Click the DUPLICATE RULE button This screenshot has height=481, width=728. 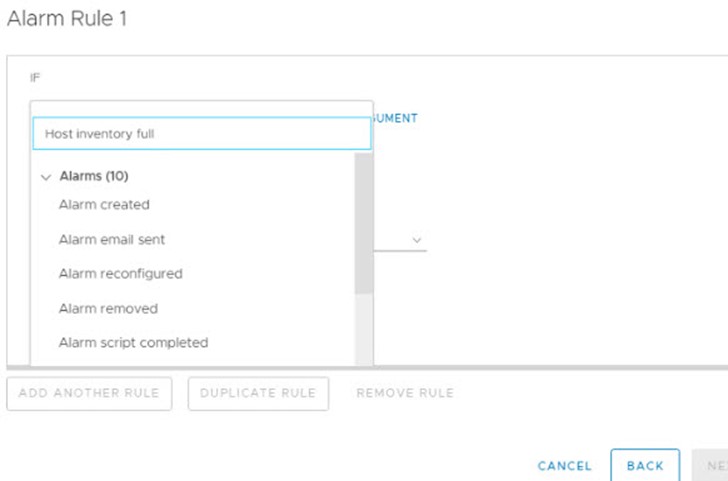coord(258,393)
